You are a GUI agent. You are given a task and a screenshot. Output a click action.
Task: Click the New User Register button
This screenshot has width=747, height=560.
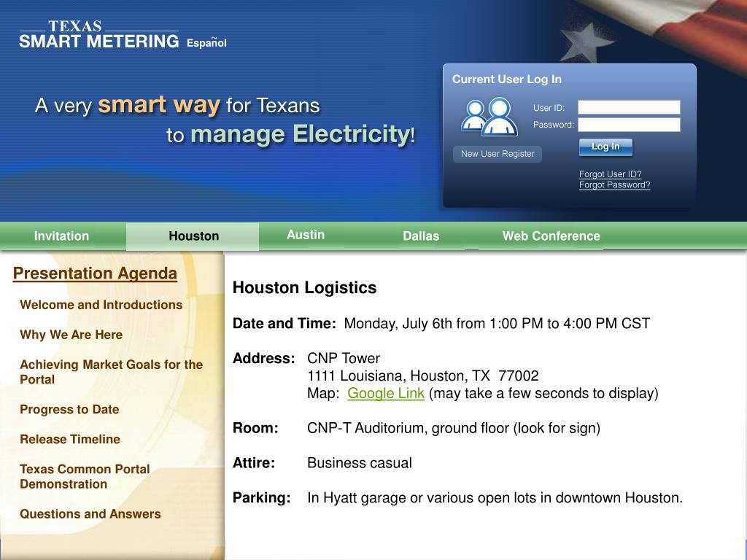point(498,154)
